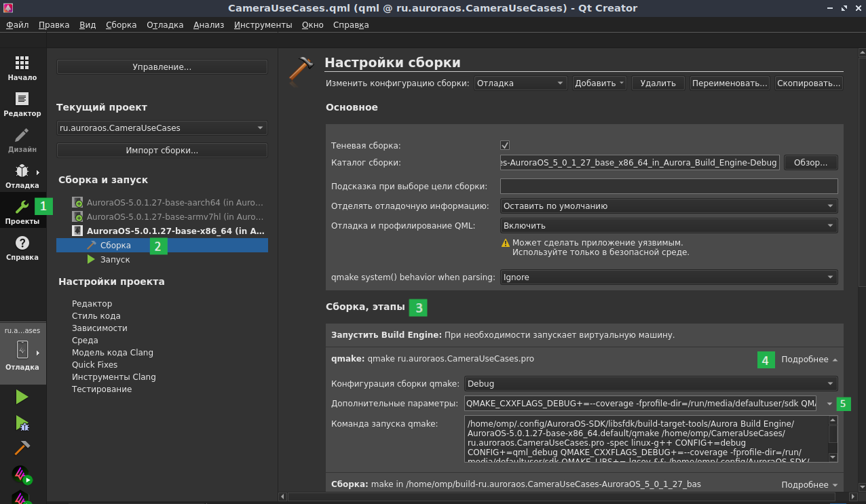Click the Обзор... browse button
Viewport: 866px width, 504px height.
pyautogui.click(x=810, y=163)
